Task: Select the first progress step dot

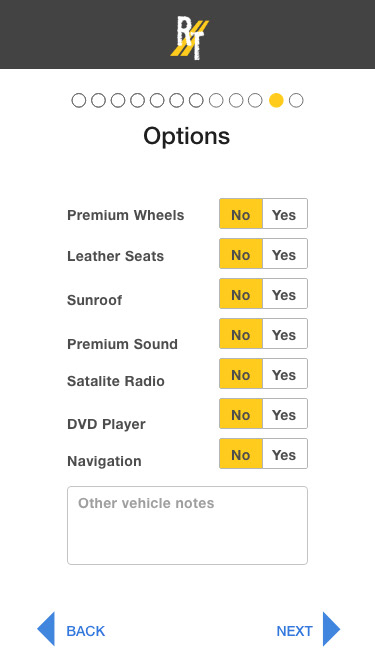Action: (x=79, y=100)
